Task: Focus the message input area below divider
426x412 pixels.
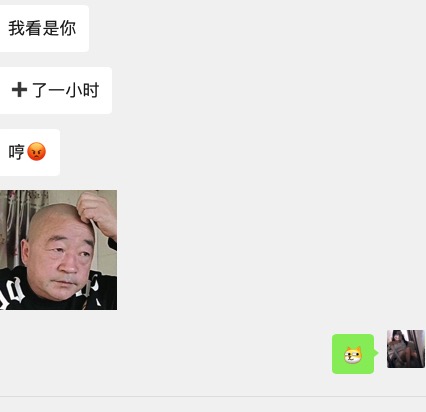Action: (213, 405)
